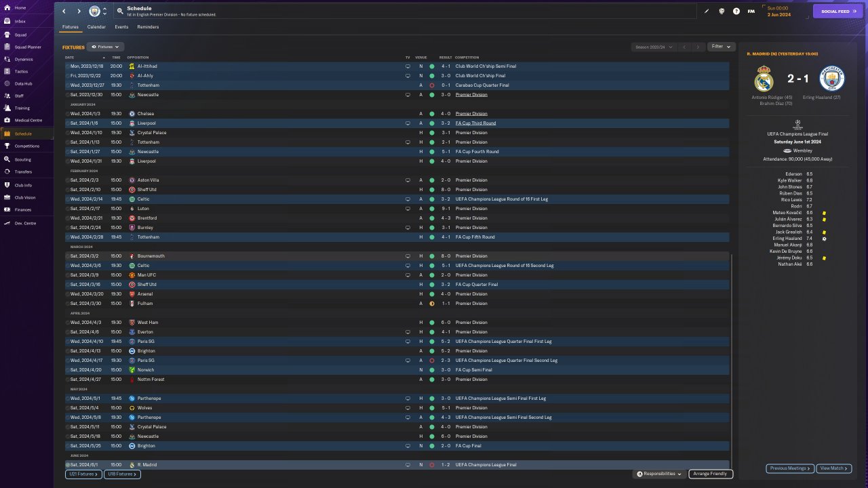This screenshot has height=488, width=868.
Task: Open the Responsibilities dropdown
Action: (x=659, y=474)
